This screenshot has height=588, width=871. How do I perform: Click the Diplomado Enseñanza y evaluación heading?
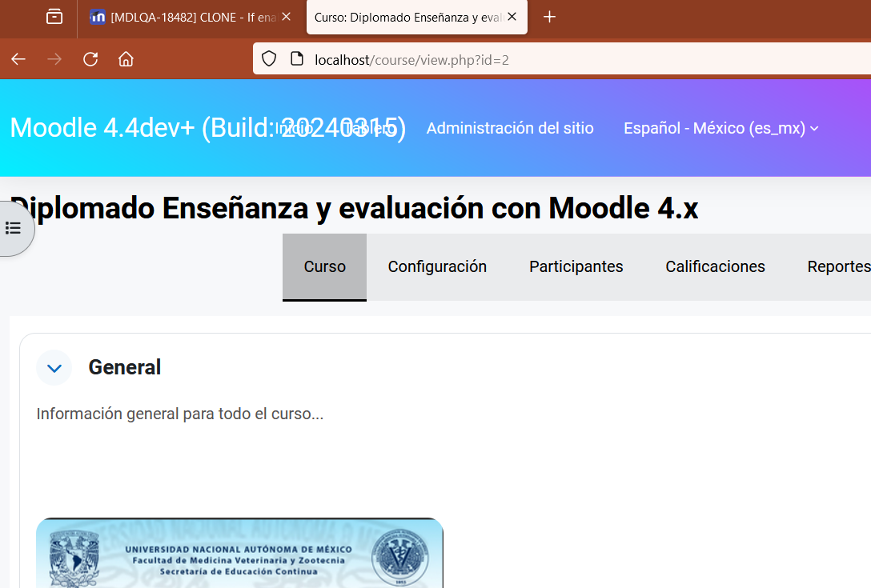[354, 209]
